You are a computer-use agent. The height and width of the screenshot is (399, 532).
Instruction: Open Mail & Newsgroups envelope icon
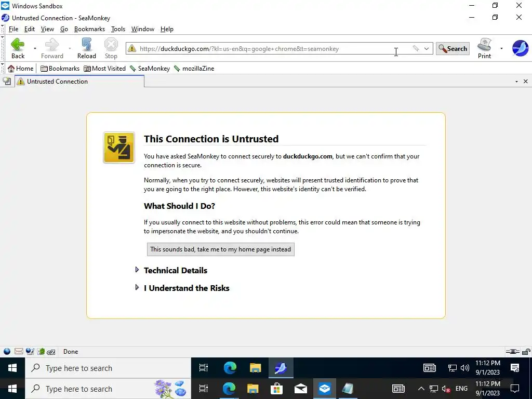(19, 352)
